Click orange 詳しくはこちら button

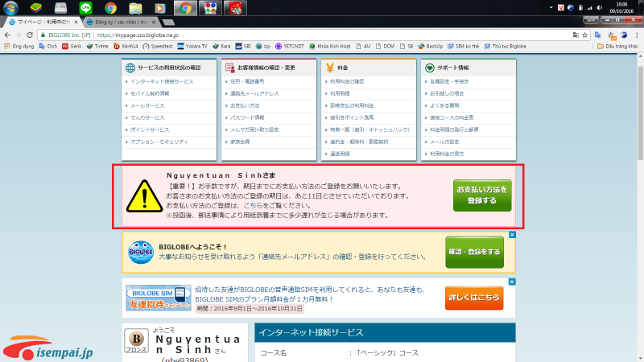(x=474, y=298)
